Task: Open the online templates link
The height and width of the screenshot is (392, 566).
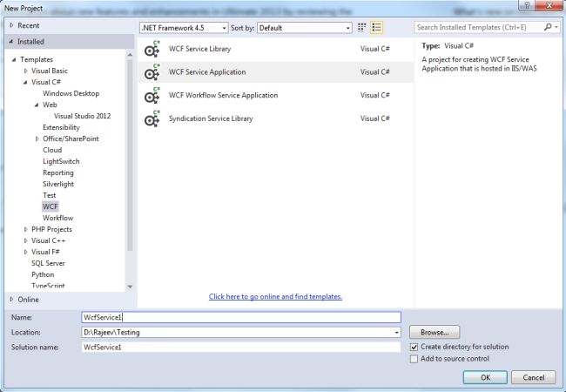Action: point(275,297)
